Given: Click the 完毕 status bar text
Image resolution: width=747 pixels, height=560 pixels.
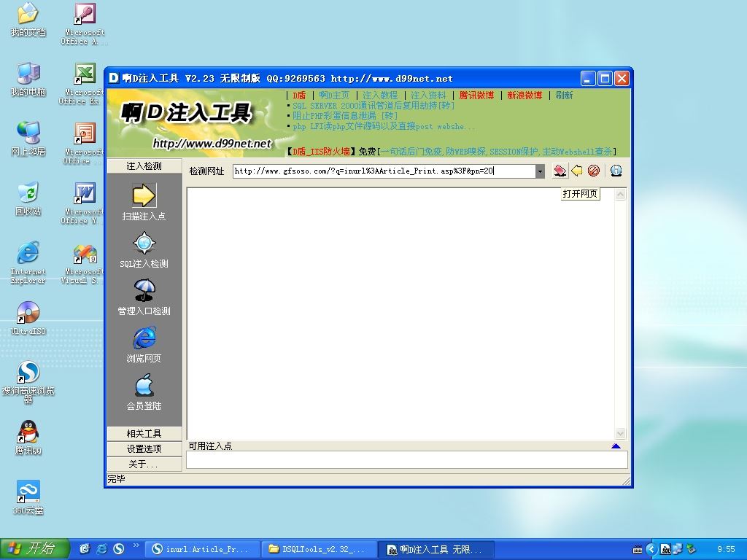Looking at the screenshot, I should (116, 478).
